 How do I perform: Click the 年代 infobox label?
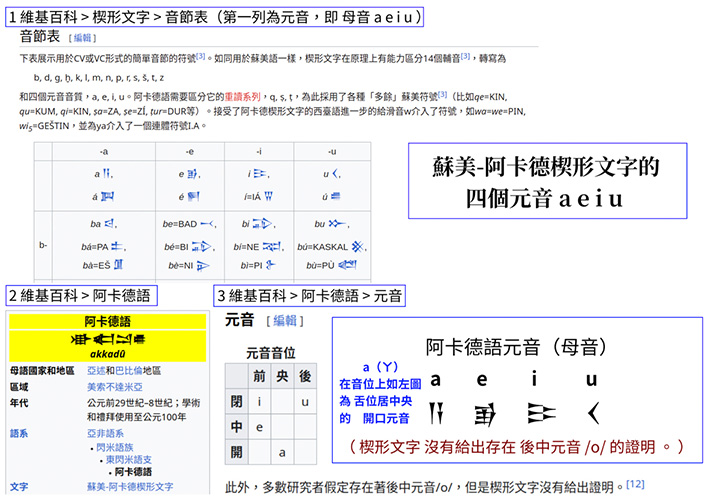click(x=19, y=403)
